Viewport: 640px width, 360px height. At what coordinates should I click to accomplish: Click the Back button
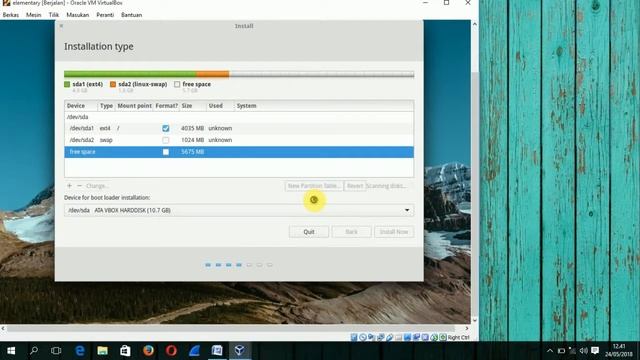tap(351, 232)
